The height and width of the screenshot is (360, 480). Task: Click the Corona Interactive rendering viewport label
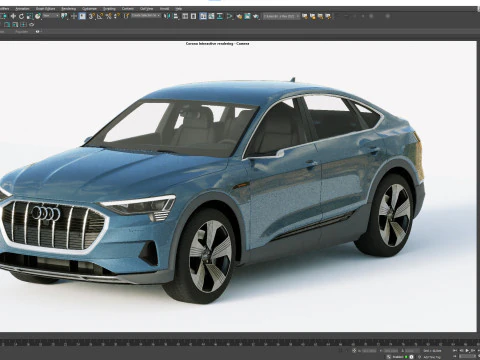tap(217, 44)
